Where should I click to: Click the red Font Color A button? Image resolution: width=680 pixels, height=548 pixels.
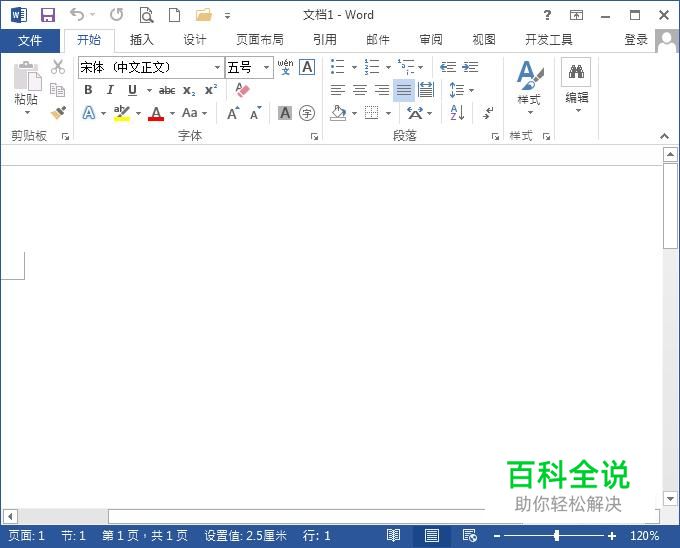click(x=156, y=114)
